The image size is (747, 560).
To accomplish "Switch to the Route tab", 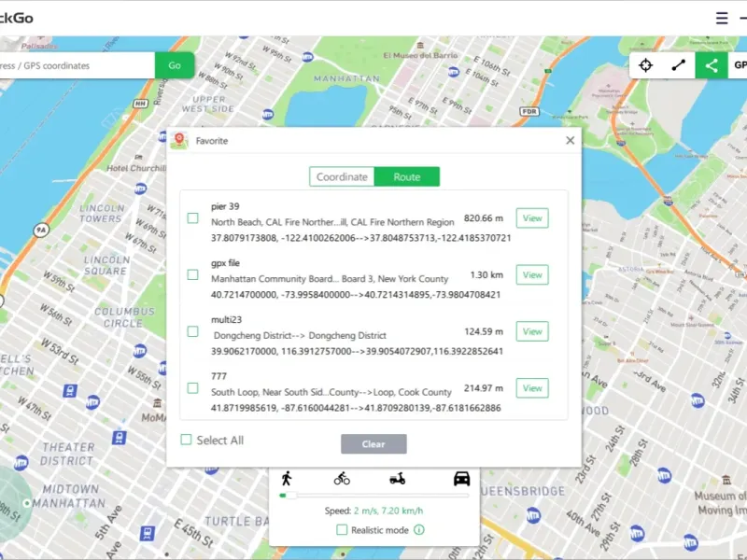I will [407, 176].
